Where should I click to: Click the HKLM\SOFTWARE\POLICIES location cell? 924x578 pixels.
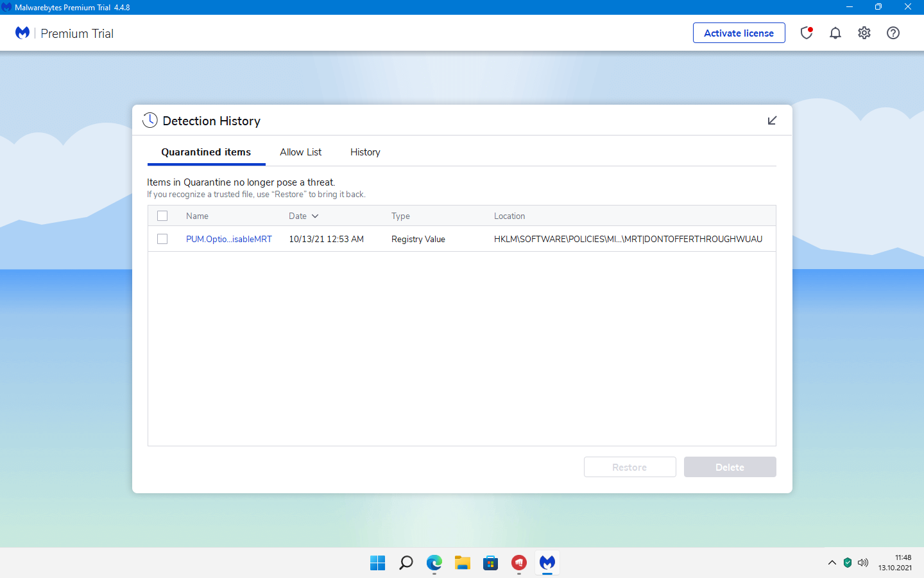pyautogui.click(x=628, y=239)
